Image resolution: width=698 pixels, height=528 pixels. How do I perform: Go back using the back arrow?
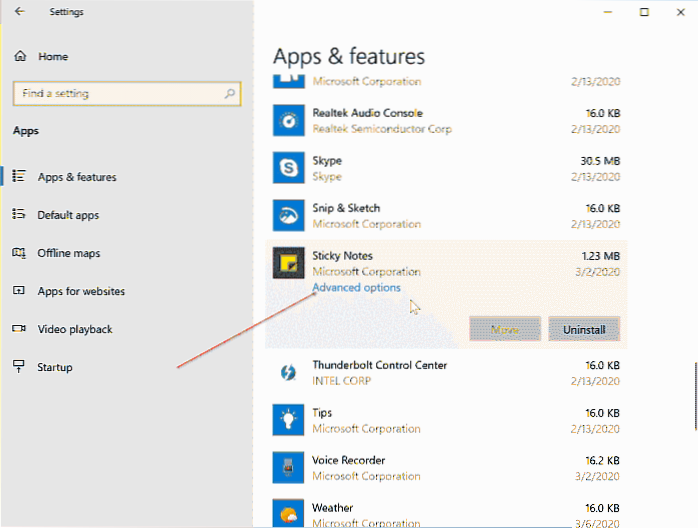pyautogui.click(x=20, y=12)
